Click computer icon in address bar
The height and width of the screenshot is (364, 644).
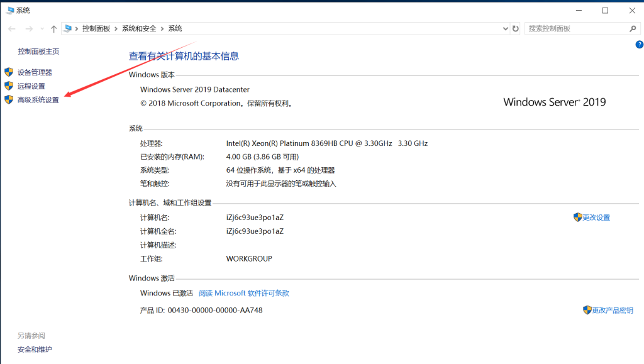pos(68,28)
